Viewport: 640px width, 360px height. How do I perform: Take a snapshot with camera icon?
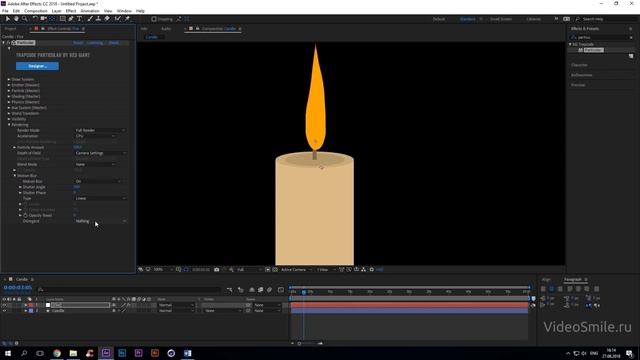(217, 269)
